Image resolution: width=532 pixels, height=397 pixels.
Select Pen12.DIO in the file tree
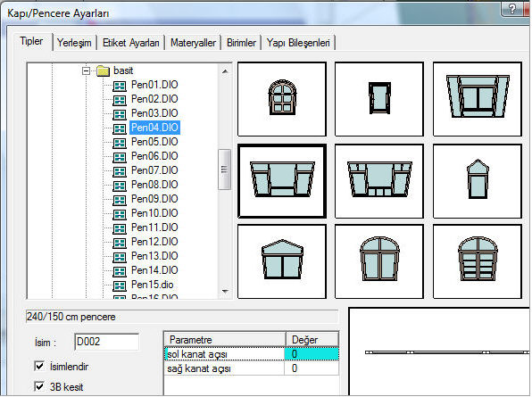[x=154, y=242]
